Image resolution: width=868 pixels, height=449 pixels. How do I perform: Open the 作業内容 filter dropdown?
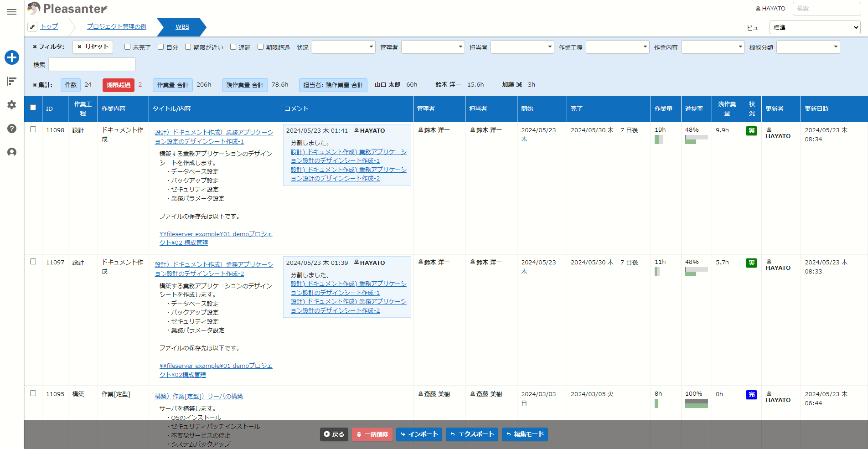click(713, 47)
